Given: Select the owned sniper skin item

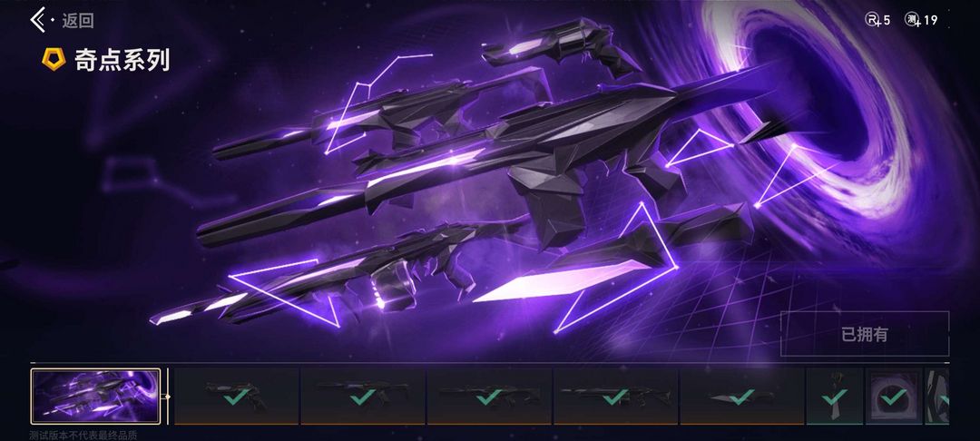Looking at the screenshot, I should point(615,396).
